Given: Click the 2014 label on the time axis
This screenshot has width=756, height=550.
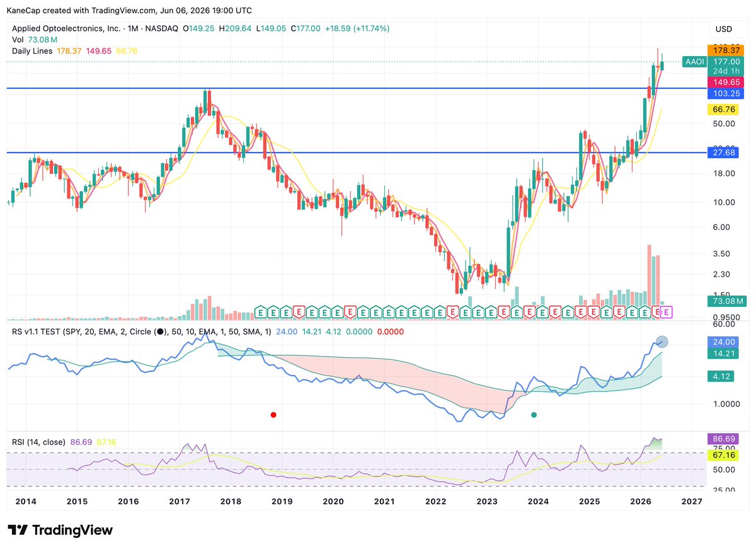Looking at the screenshot, I should click(26, 501).
